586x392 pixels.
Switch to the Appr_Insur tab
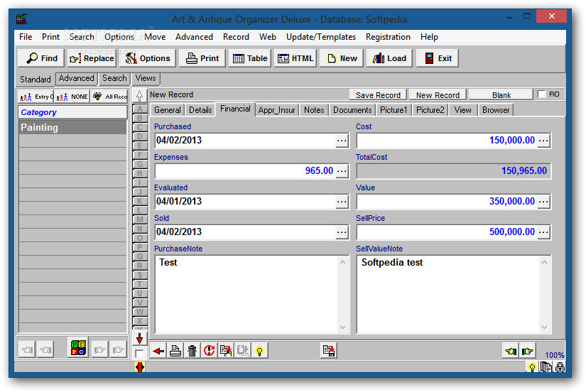276,110
